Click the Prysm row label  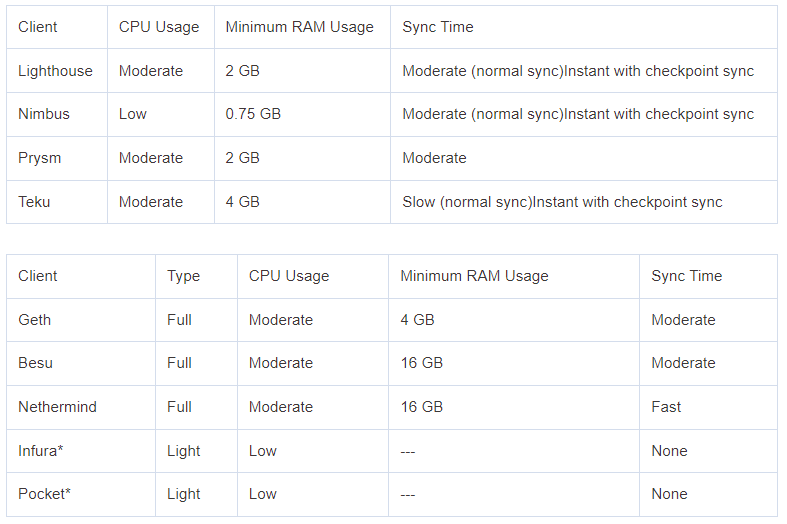click(39, 158)
